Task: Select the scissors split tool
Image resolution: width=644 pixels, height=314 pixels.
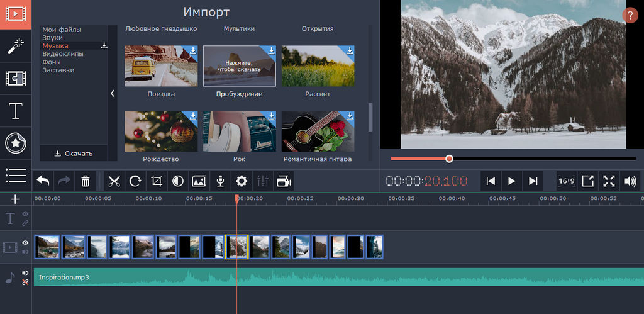Action: [114, 181]
